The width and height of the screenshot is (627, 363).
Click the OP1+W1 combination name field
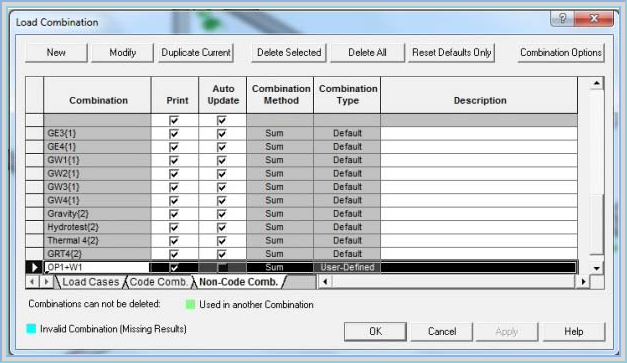[97, 267]
